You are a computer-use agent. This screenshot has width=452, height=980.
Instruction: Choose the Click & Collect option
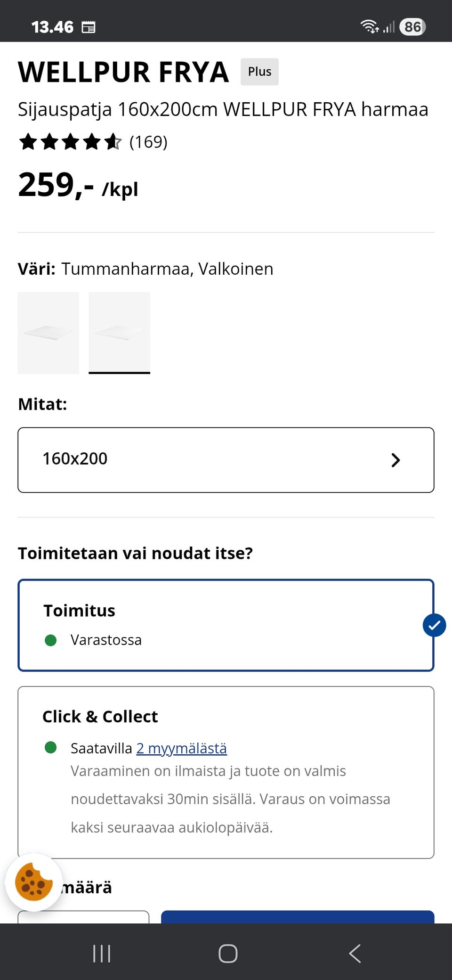(226, 772)
